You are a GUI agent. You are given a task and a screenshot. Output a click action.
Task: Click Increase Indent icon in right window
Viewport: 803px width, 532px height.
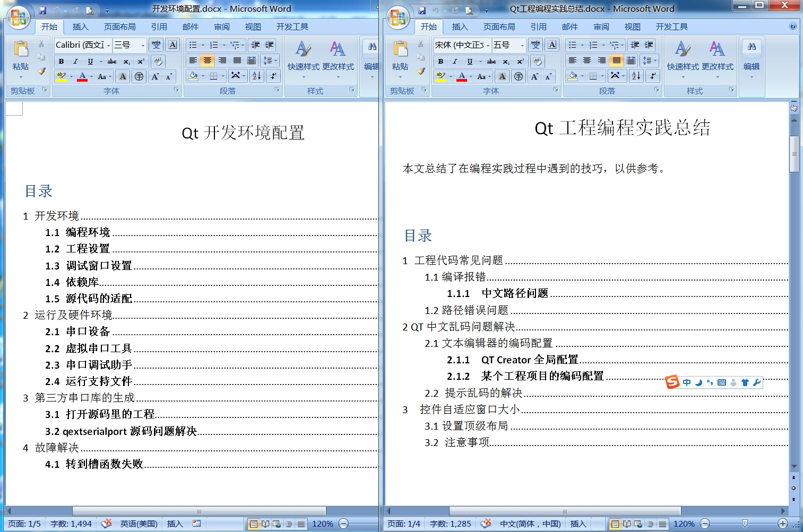[x=649, y=45]
